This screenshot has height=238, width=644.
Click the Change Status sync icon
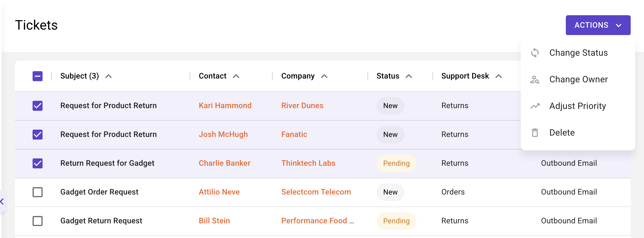[535, 53]
